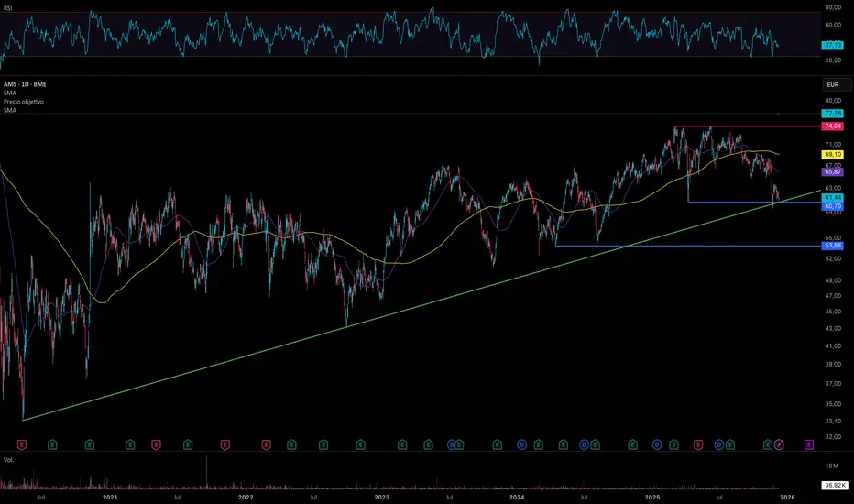Click the leftmost green earnings marker
This screenshot has height=504, width=854.
point(52,445)
